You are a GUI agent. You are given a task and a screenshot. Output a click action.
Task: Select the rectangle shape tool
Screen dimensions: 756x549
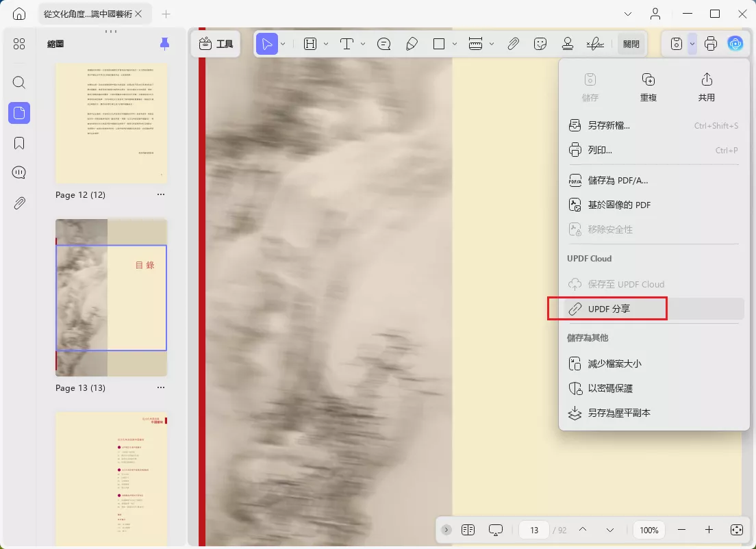(x=439, y=44)
